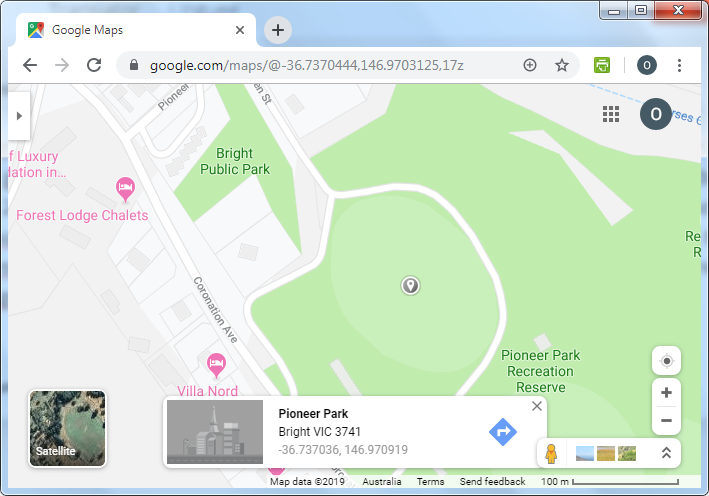This screenshot has height=496, width=709.
Task: Expand the imagery strip with chevrons
Action: click(666, 453)
